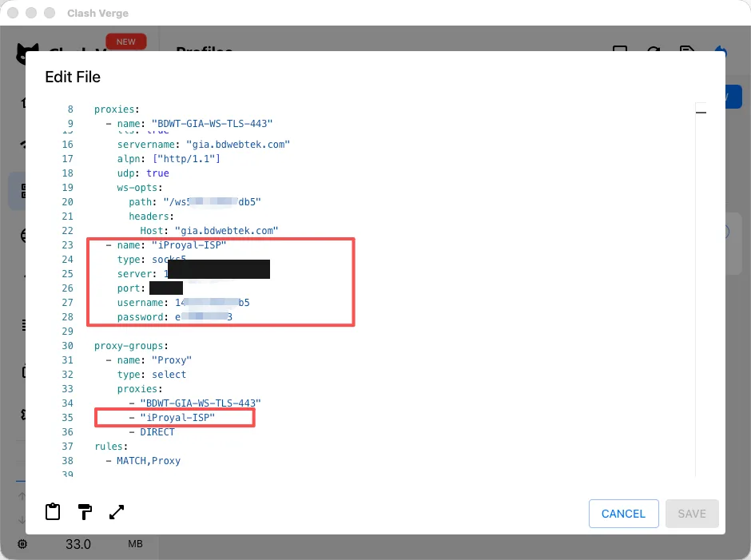Click the Clash Verge window title
The image size is (751, 560).
tap(97, 13)
